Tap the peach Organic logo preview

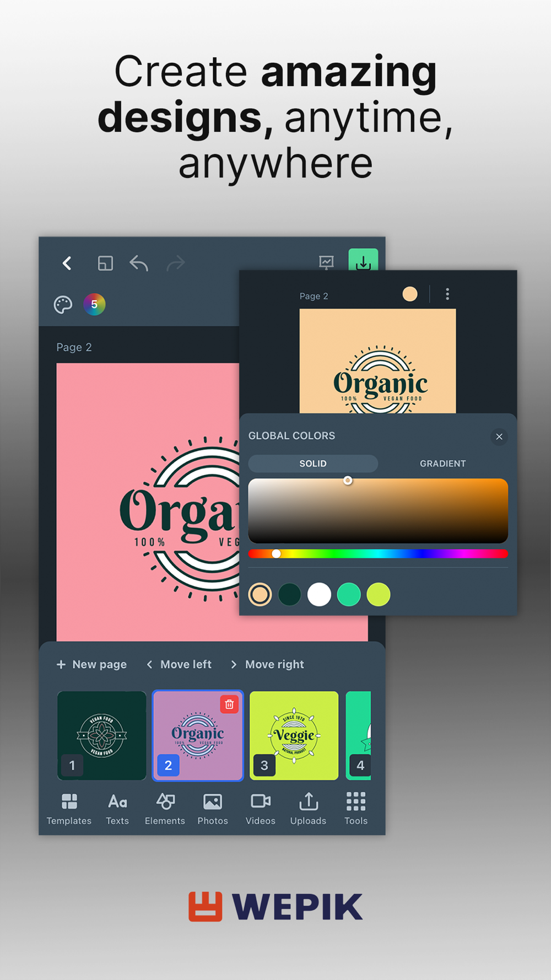click(378, 361)
